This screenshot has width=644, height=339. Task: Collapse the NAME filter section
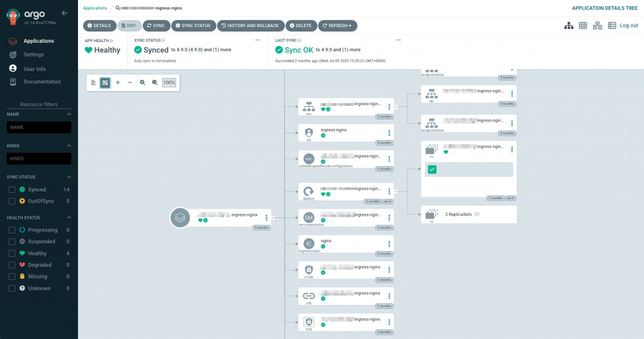[x=69, y=114]
